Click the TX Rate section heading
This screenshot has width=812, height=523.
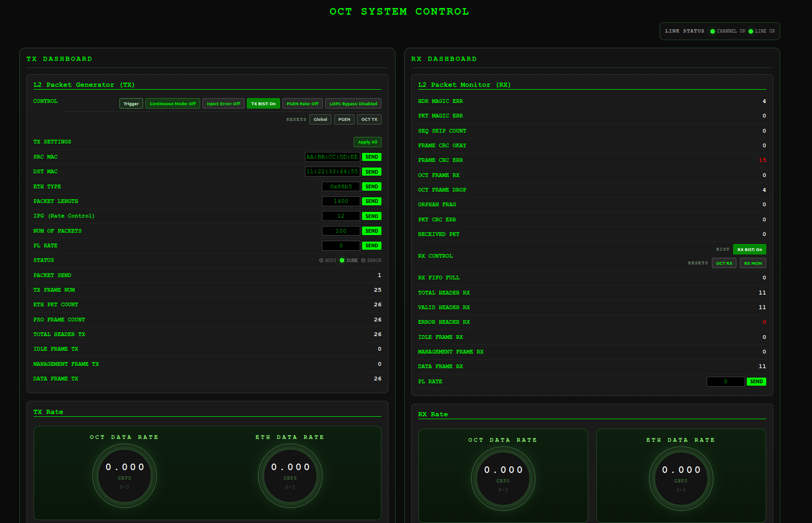48,412
